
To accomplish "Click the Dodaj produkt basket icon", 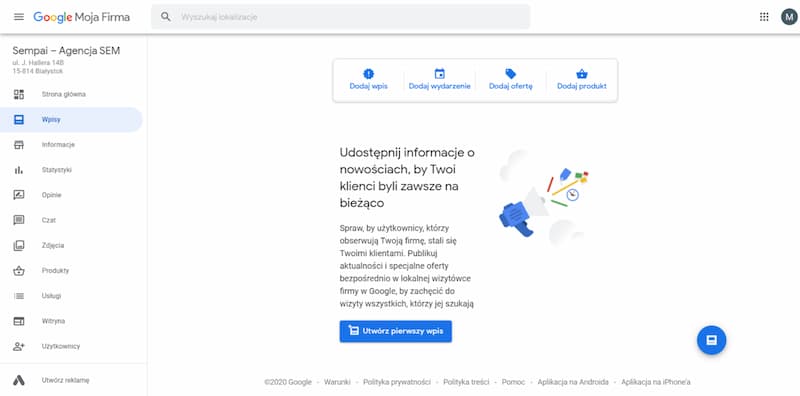I will 582,74.
